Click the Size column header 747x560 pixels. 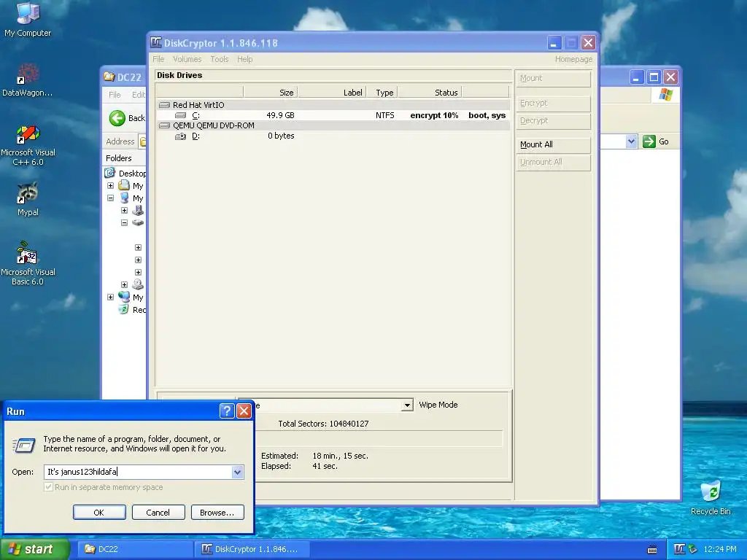tap(271, 93)
